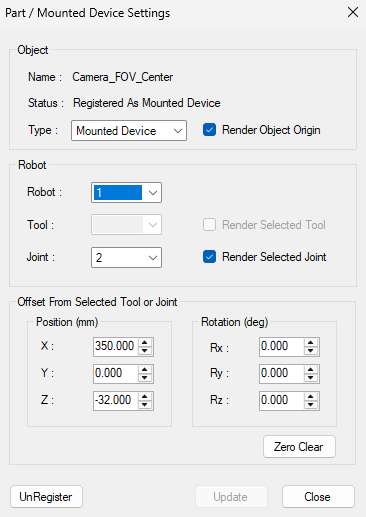Increase the Rx rotation with up arrow
Screen dimensions: 366x517
[311, 343]
